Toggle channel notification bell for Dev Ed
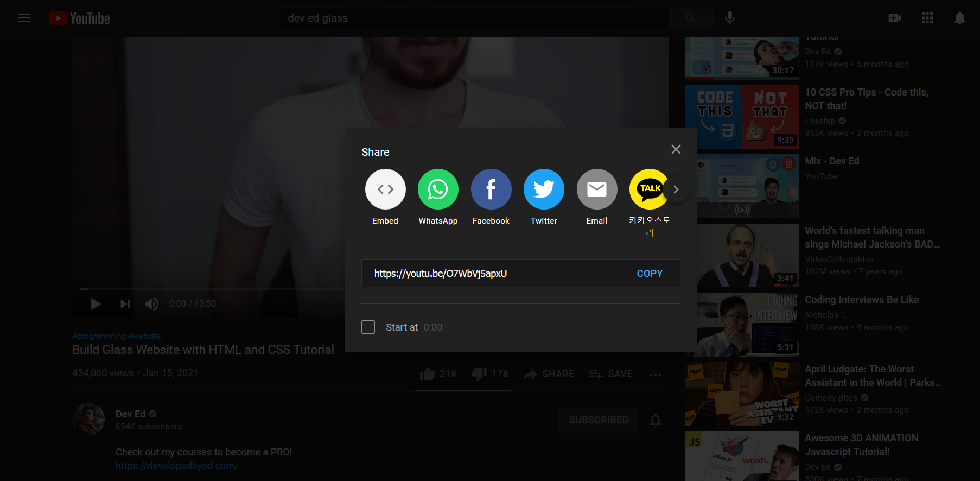Screen dimensions: 980x481 (x=656, y=420)
